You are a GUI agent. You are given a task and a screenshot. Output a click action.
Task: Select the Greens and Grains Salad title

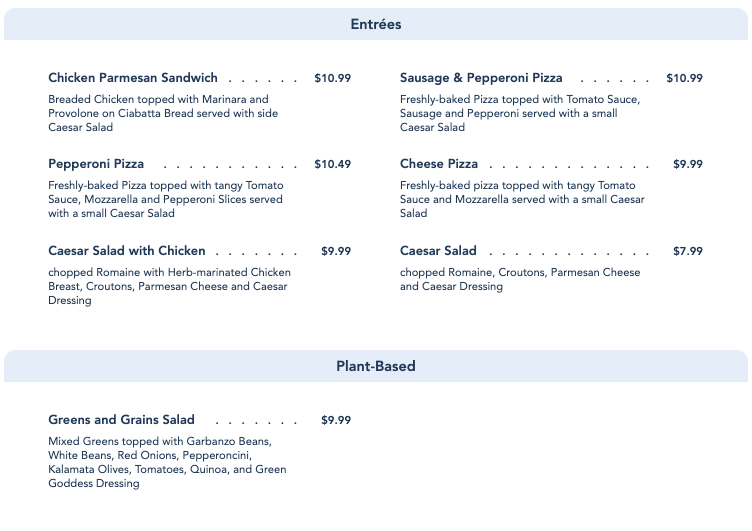pyautogui.click(x=121, y=420)
